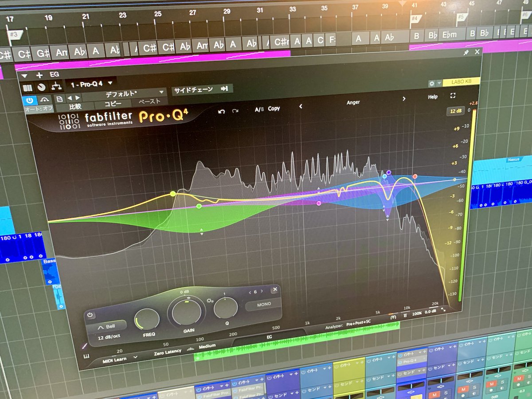
Task: Open the band settings gear beside the GAIN knob
Action: click(x=210, y=301)
